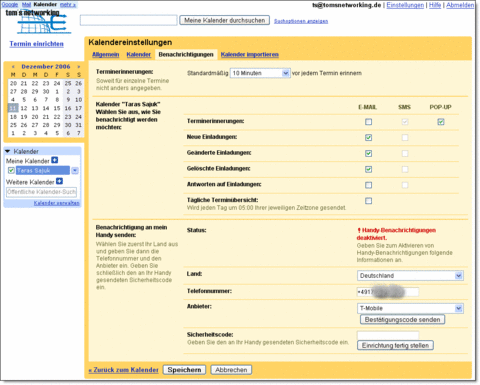
Task: Open dropdown arrow beside Taras Sajuk calendar
Action: coord(75,170)
